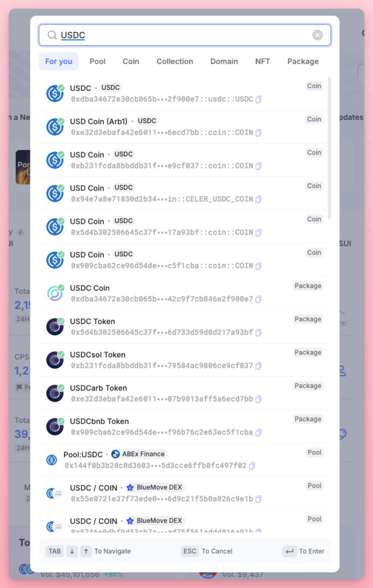The height and width of the screenshot is (588, 373).
Task: Copy the USDC Coin package address
Action: tap(258, 299)
